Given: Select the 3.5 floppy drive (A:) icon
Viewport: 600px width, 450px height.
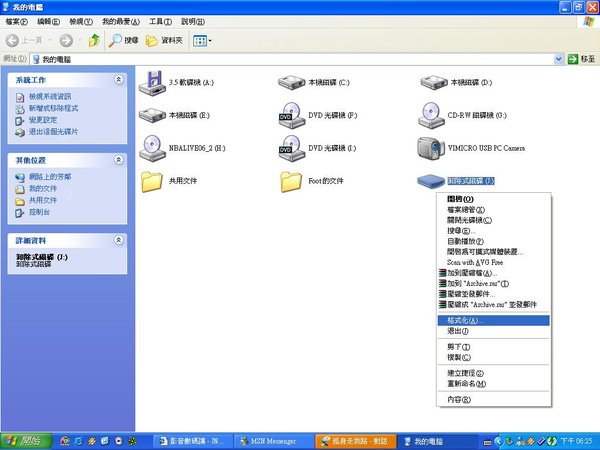Looking at the screenshot, I should click(152, 83).
